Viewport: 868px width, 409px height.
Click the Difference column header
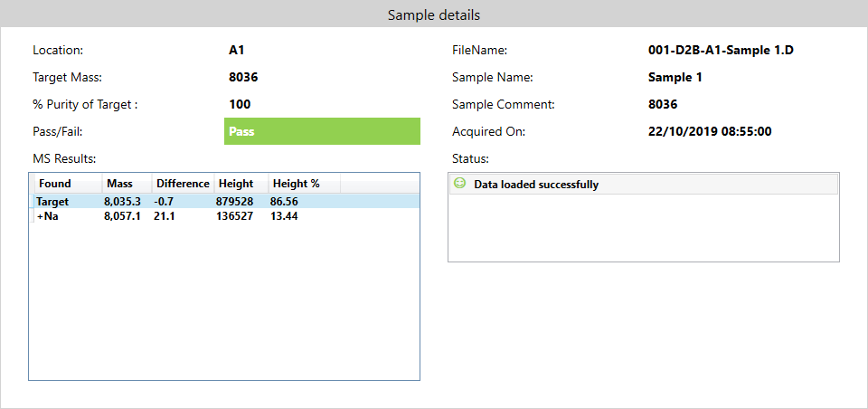[x=183, y=184]
